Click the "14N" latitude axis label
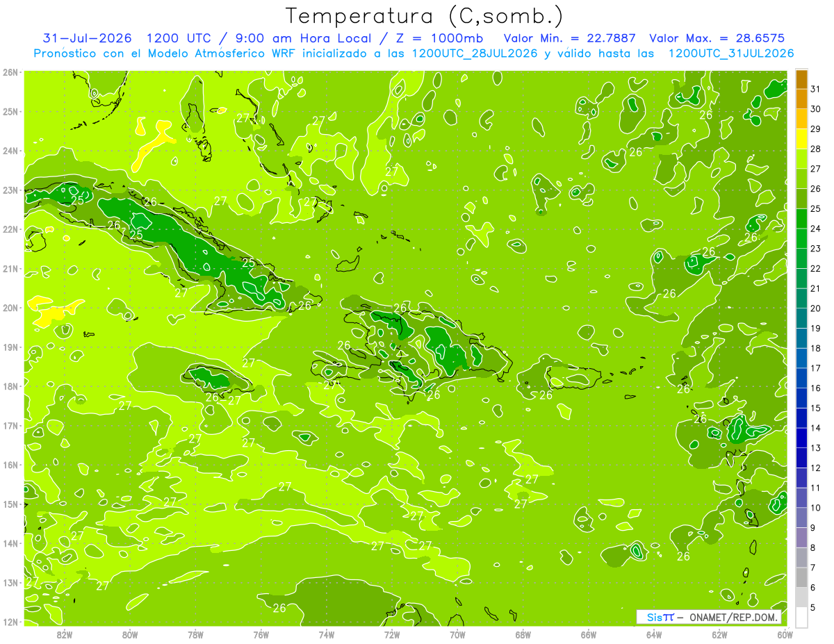The image size is (834, 644). (10, 543)
